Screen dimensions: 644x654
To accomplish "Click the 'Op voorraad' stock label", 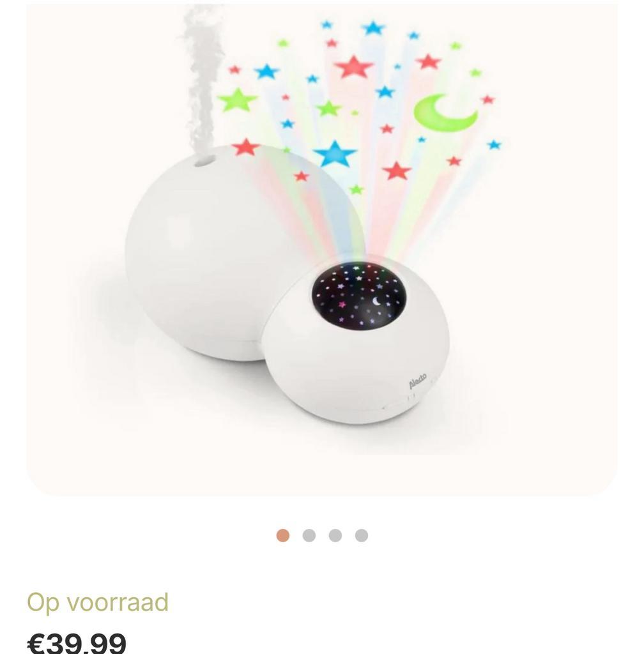I will (x=98, y=602).
